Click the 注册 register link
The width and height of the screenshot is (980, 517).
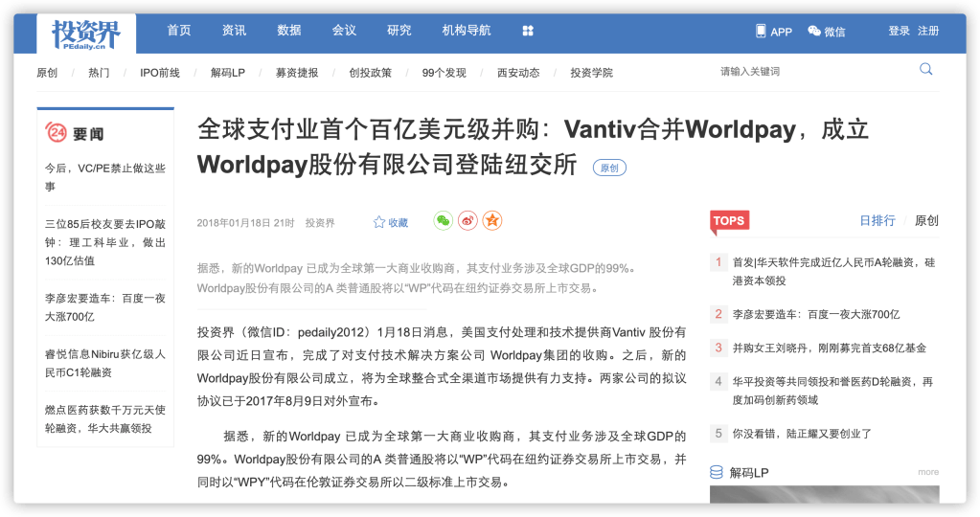tap(928, 32)
